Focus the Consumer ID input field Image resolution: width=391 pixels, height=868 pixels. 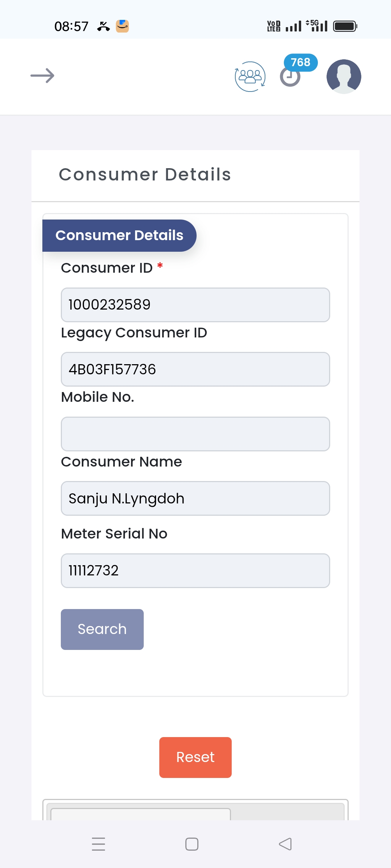(x=195, y=305)
